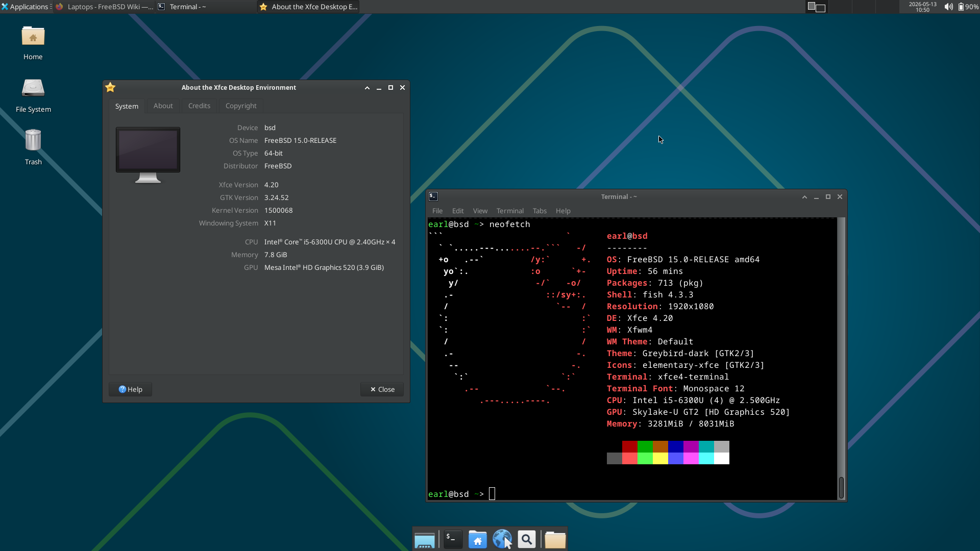The image size is (980, 551).
Task: Open the Terminal's Edit menu
Action: (458, 211)
